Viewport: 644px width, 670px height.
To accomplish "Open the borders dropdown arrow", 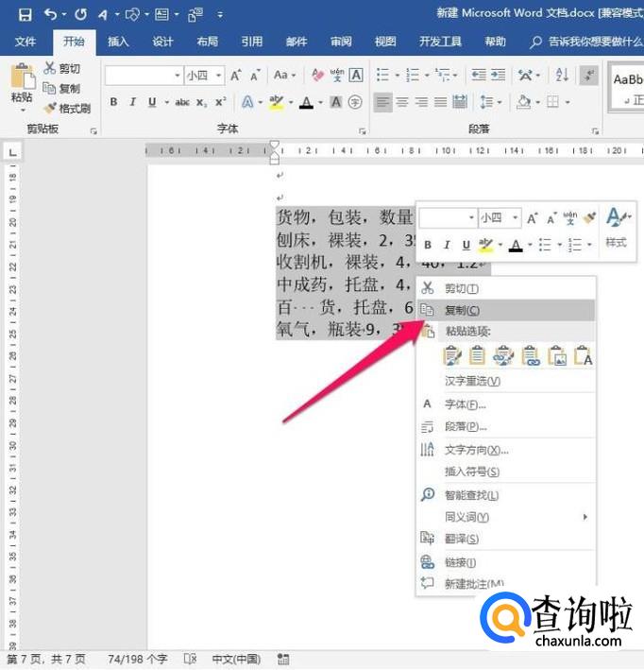I will pyautogui.click(x=568, y=102).
